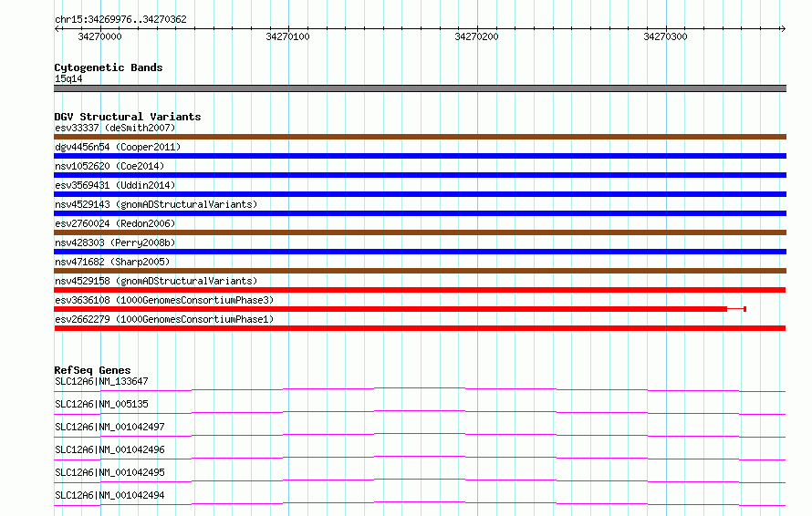This screenshot has height=516, width=812.
Task: Open the dgv4456n54 (Cooper2011) variant label
Action: [x=118, y=147]
